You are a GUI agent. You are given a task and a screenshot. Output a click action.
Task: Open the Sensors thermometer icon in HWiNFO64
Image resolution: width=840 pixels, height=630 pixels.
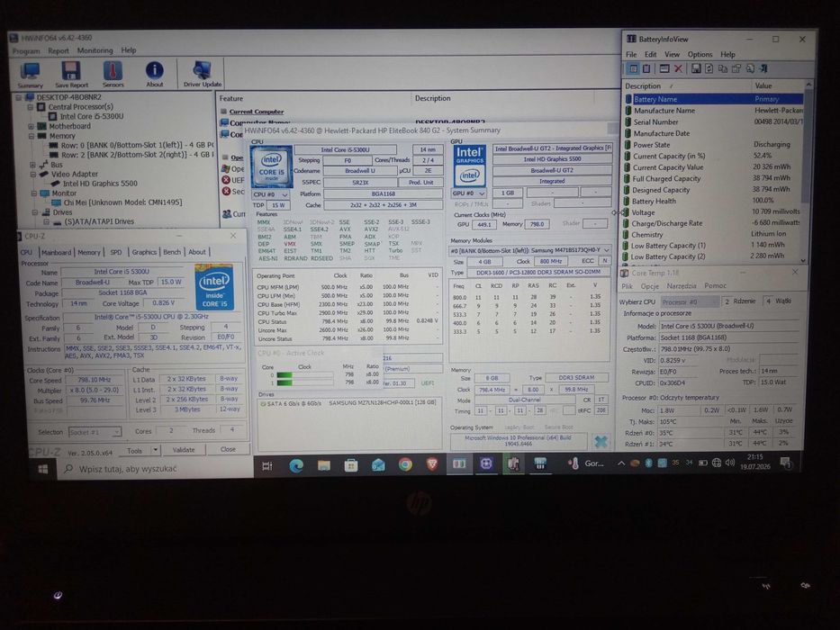click(x=113, y=75)
